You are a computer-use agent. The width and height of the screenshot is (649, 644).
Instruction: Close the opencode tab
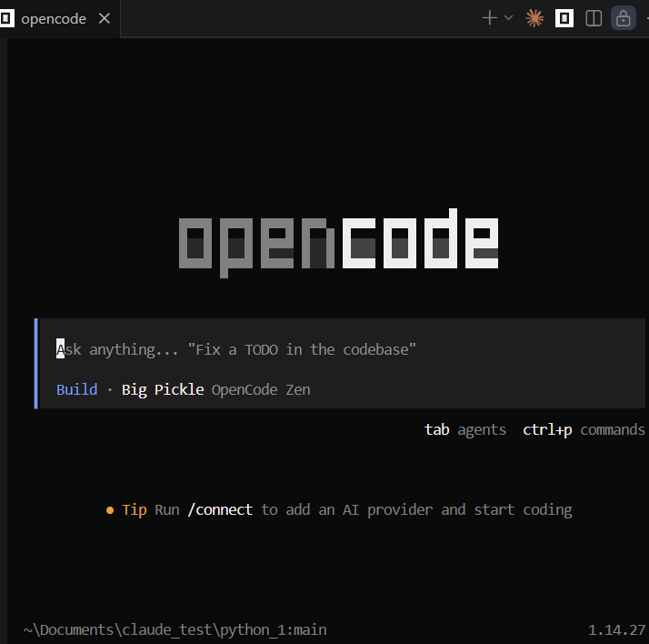105,18
